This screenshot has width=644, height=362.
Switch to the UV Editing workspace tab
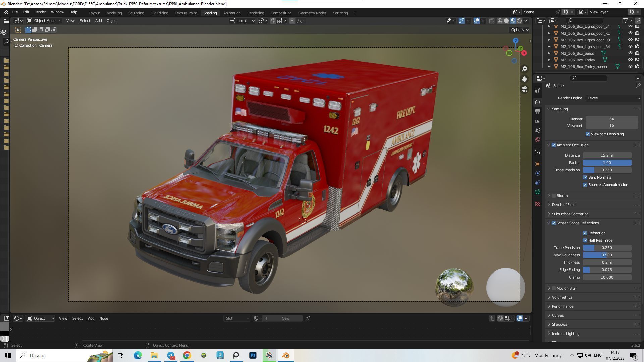point(159,13)
